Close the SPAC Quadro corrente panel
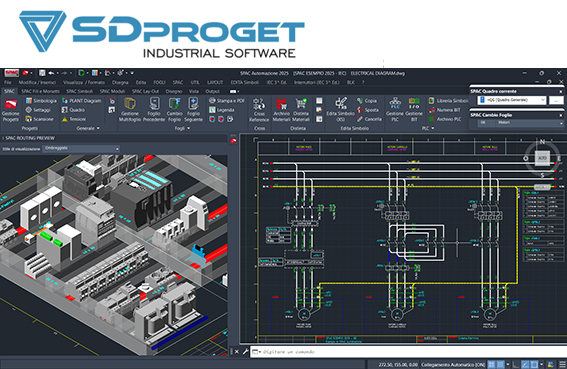 click(561, 92)
